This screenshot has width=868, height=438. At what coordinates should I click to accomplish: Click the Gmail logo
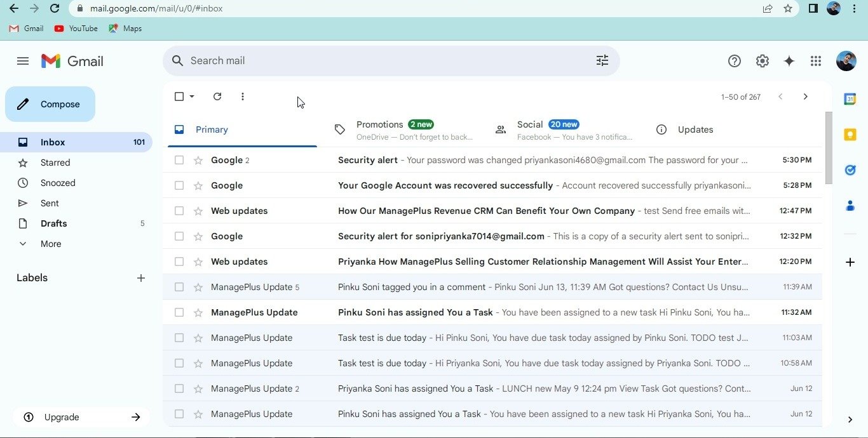[72, 61]
